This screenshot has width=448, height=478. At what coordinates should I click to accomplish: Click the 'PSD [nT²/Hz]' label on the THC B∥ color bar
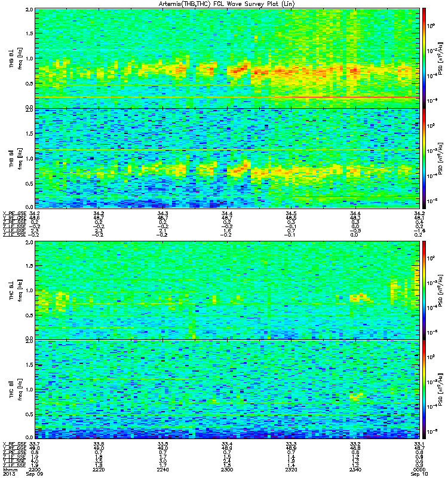click(x=441, y=390)
